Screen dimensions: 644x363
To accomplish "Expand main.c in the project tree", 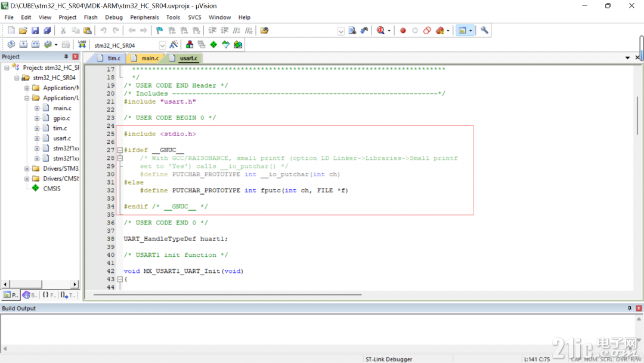I will point(37,108).
